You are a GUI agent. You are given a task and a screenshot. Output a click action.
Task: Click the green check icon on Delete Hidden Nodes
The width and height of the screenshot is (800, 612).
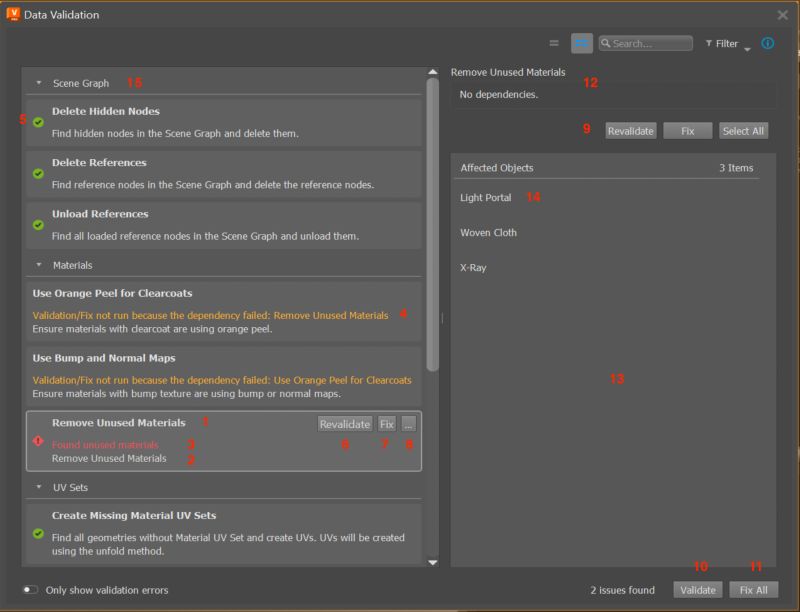coord(40,122)
